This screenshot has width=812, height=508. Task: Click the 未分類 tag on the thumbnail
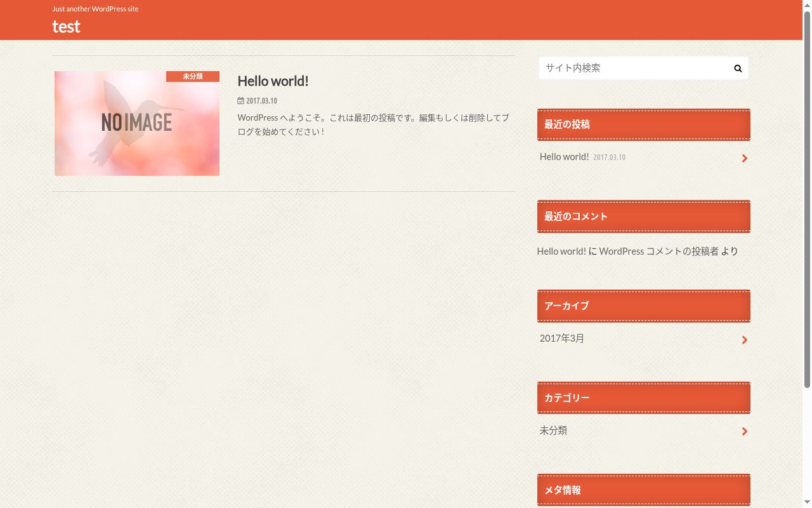click(193, 76)
